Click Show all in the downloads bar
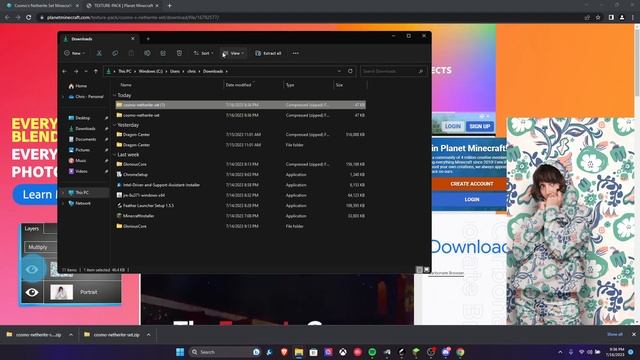The width and height of the screenshot is (640, 360). pos(615,334)
